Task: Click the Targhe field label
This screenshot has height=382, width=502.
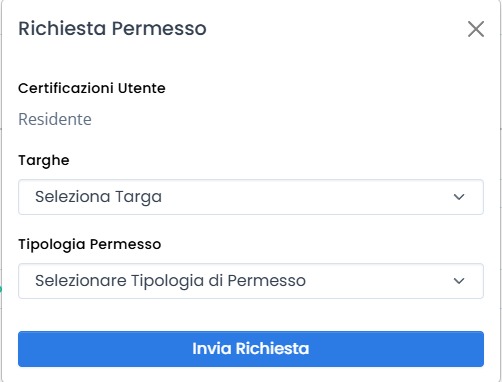Action: [x=44, y=161]
